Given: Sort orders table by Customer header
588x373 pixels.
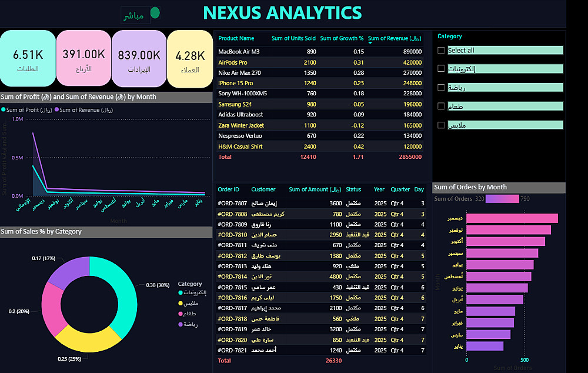Looking at the screenshot, I should (263, 189).
